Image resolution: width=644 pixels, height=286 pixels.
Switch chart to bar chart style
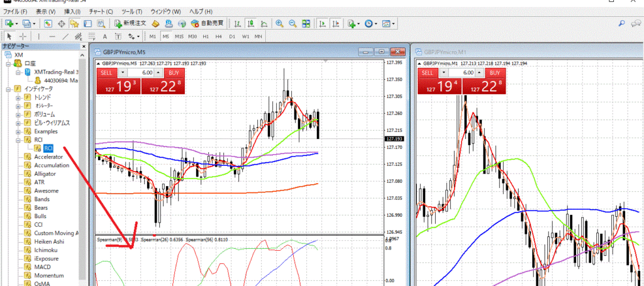237,24
